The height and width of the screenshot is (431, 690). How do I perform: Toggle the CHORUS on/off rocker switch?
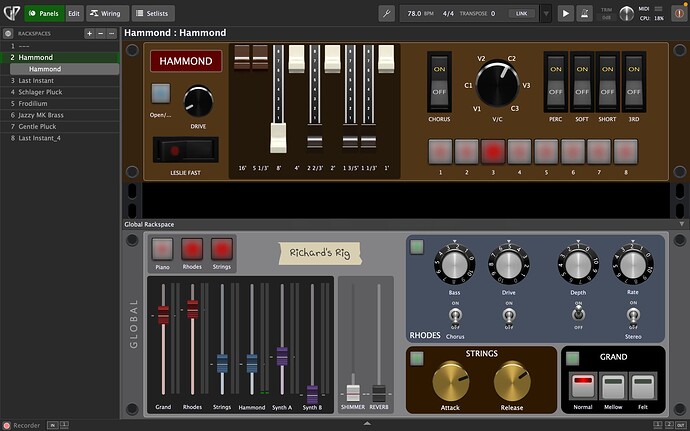(439, 81)
